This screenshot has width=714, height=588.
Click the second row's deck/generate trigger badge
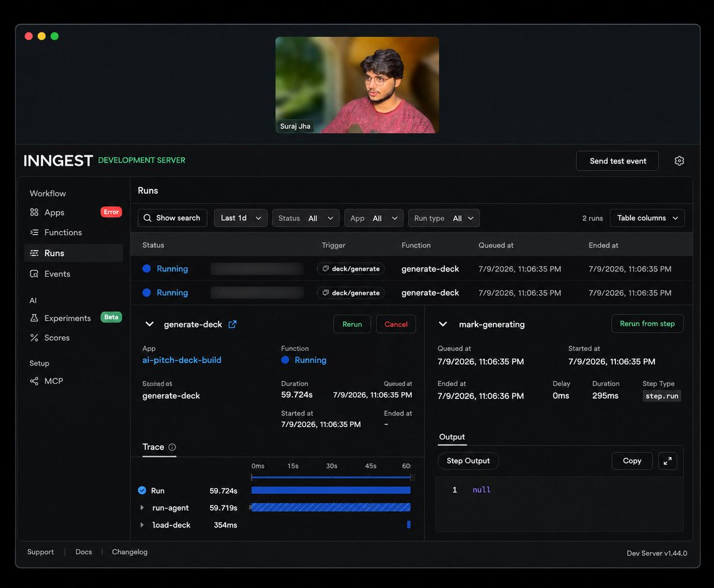(351, 293)
